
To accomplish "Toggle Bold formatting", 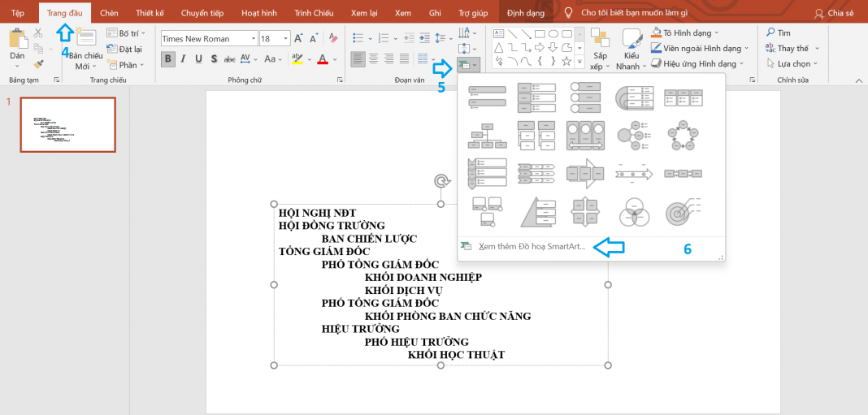I will [x=168, y=58].
